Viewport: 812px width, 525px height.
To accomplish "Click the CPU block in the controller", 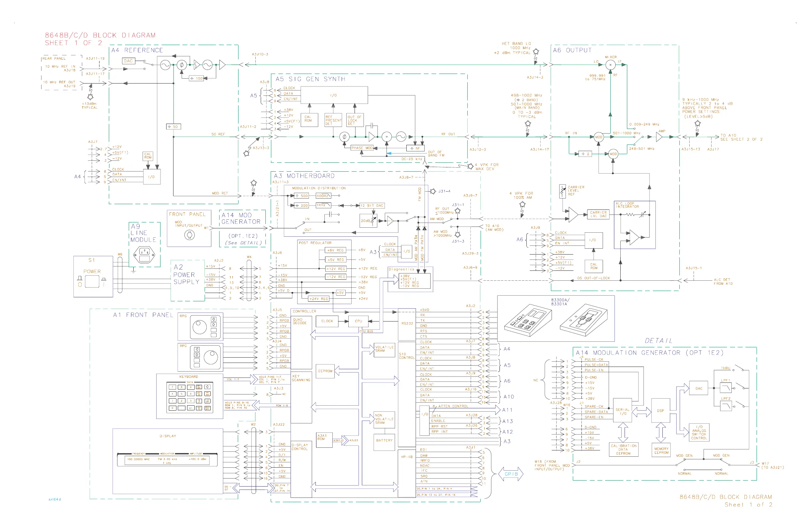I will [358, 321].
